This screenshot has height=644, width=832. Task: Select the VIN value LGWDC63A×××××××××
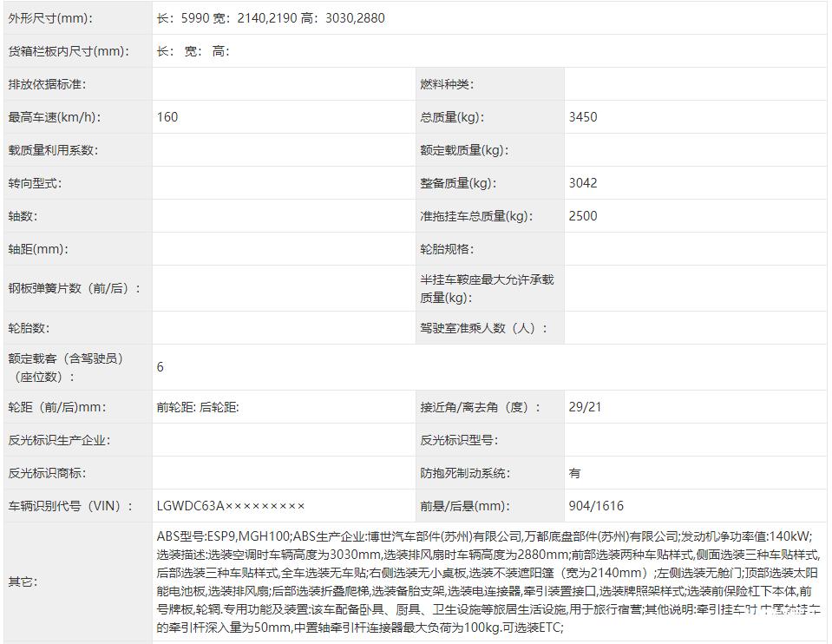228,505
